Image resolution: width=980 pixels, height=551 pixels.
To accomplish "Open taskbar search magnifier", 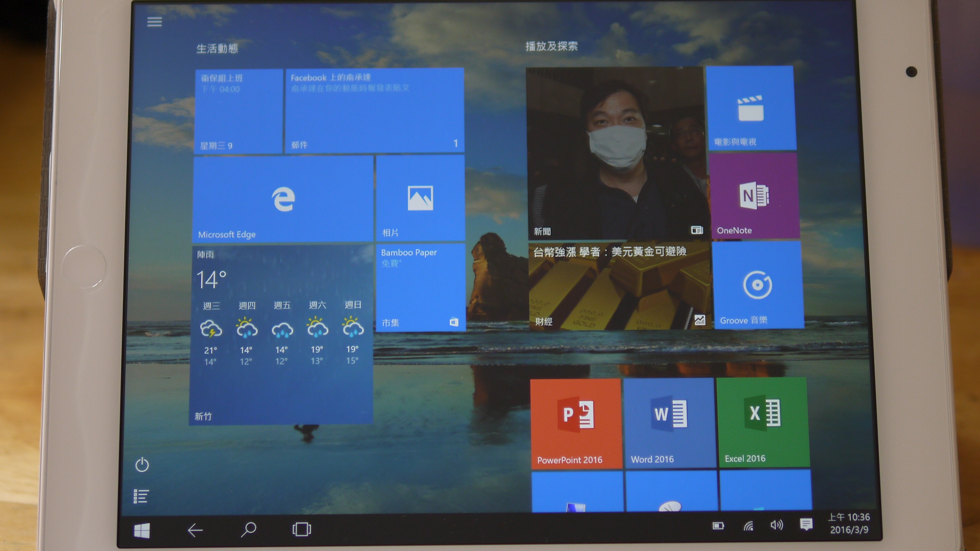I will click(x=248, y=529).
